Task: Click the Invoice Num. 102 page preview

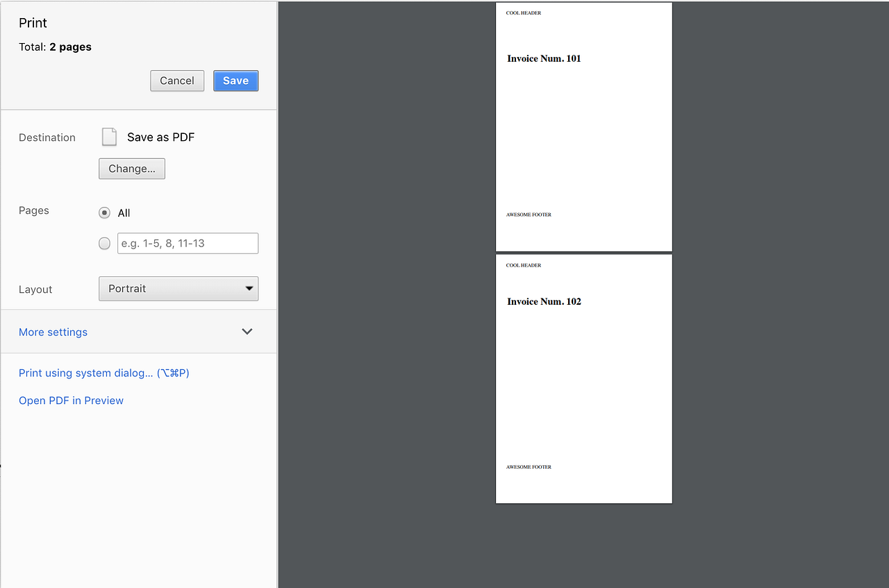Action: pos(583,378)
